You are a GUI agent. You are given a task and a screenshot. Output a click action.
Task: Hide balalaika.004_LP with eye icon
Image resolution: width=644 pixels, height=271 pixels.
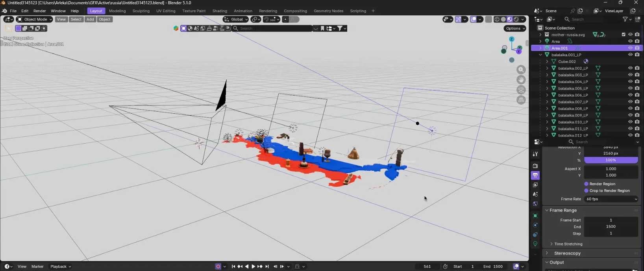pyautogui.click(x=630, y=81)
